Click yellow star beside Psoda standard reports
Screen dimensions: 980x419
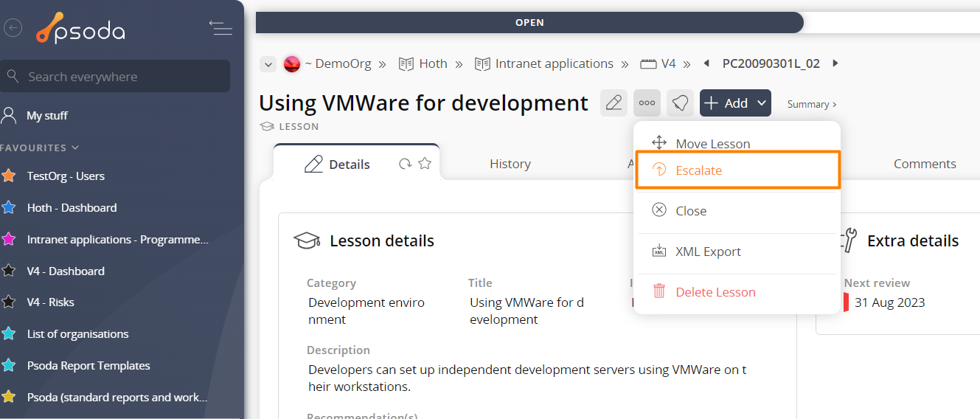[x=9, y=397]
